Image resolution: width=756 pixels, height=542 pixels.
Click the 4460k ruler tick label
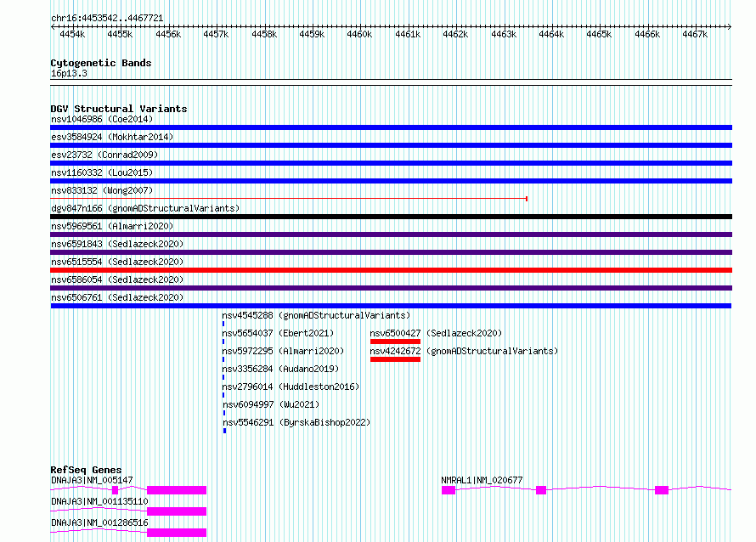[x=359, y=34]
